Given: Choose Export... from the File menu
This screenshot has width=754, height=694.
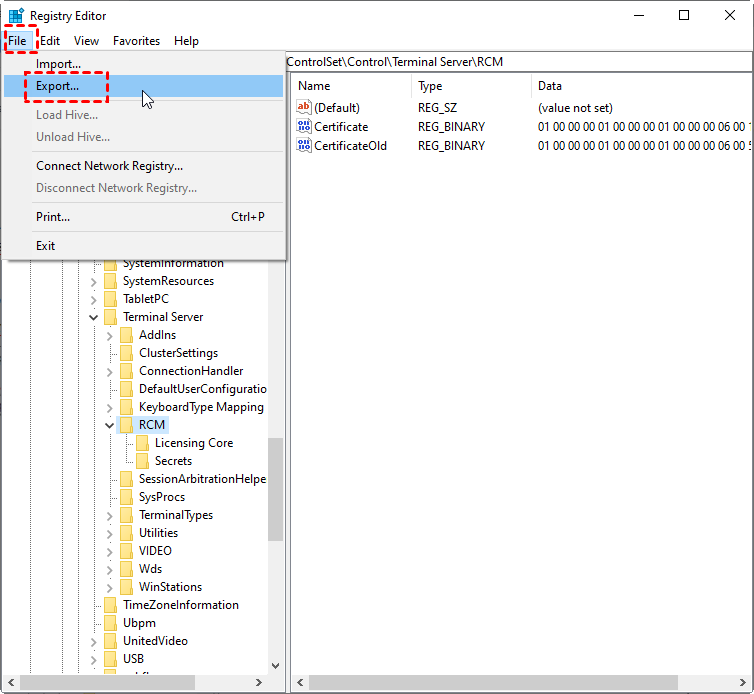Looking at the screenshot, I should tap(58, 87).
